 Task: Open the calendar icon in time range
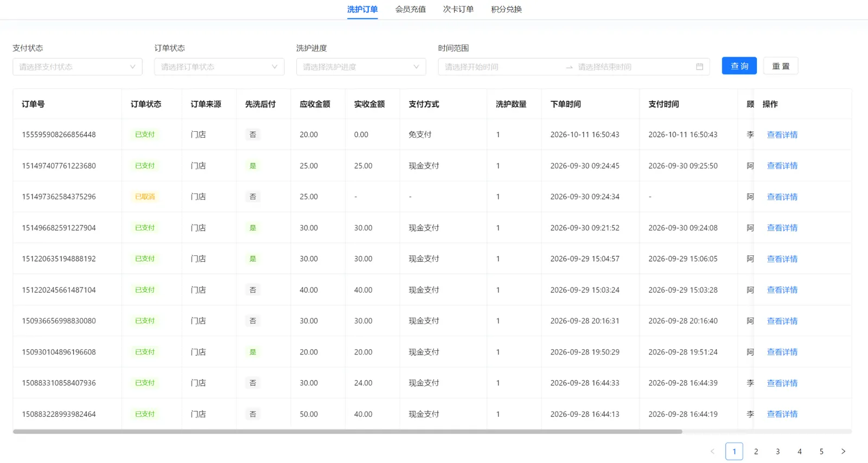[699, 67]
